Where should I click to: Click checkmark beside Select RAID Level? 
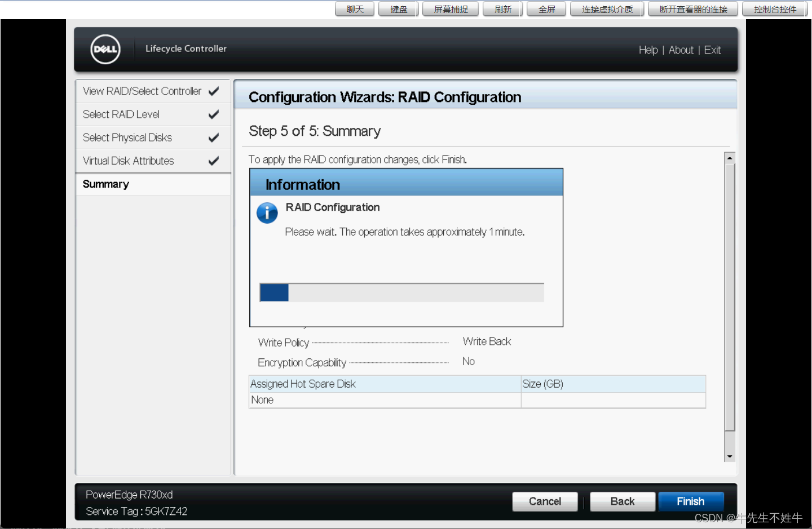pyautogui.click(x=214, y=114)
